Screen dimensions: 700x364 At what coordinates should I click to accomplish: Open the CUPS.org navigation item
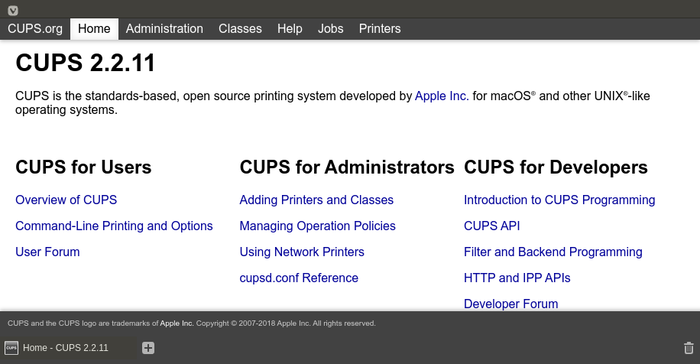[x=35, y=29]
